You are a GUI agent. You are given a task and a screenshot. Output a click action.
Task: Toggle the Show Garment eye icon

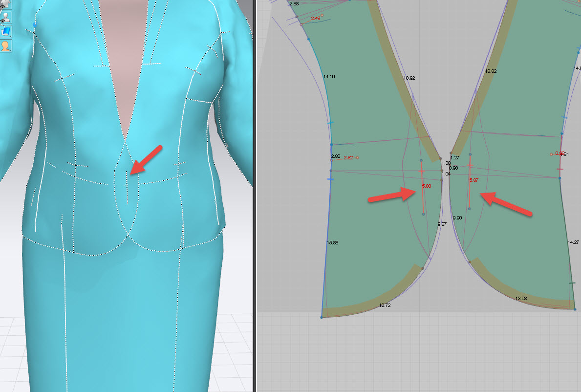coord(5,5)
